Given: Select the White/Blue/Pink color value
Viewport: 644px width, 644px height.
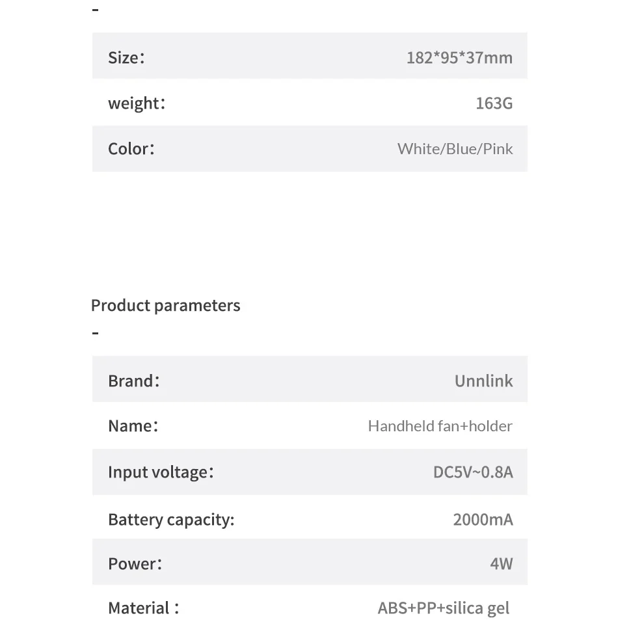Looking at the screenshot, I should (x=455, y=148).
